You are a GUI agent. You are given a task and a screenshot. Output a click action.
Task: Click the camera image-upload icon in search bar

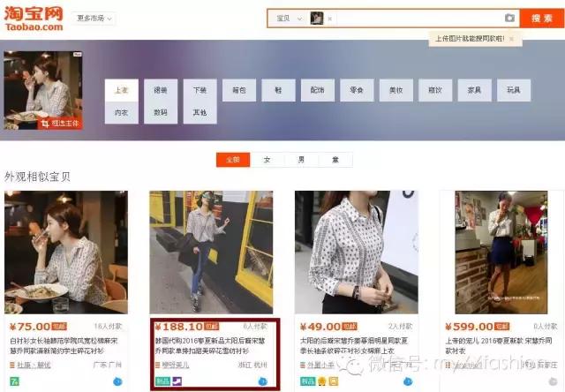click(x=509, y=18)
